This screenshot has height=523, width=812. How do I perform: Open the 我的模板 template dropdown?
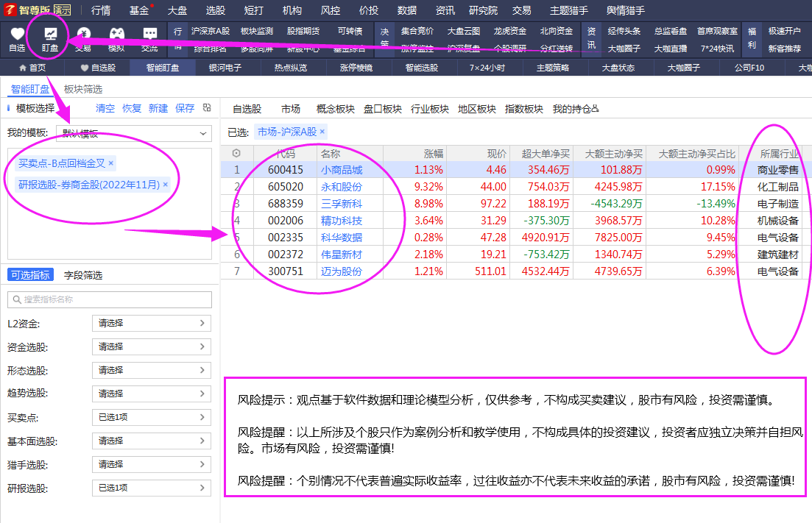click(133, 133)
